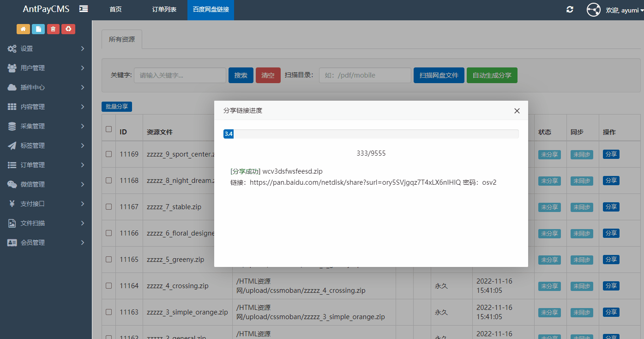Image resolution: width=644 pixels, height=339 pixels.
Task: Click the share progress bar showing 3.4
Action: 371,134
